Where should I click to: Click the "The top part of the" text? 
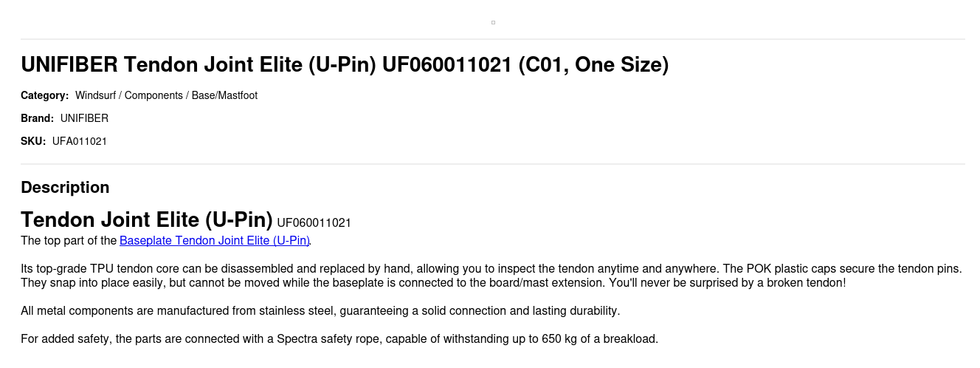69,241
